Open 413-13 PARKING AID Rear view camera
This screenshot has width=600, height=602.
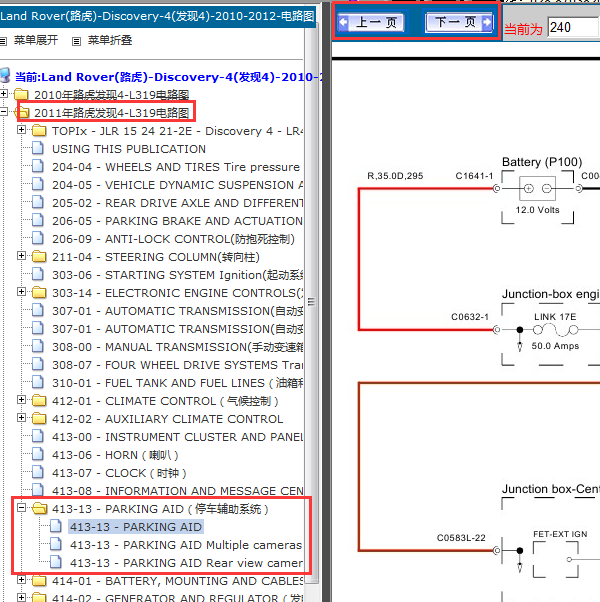(x=186, y=563)
